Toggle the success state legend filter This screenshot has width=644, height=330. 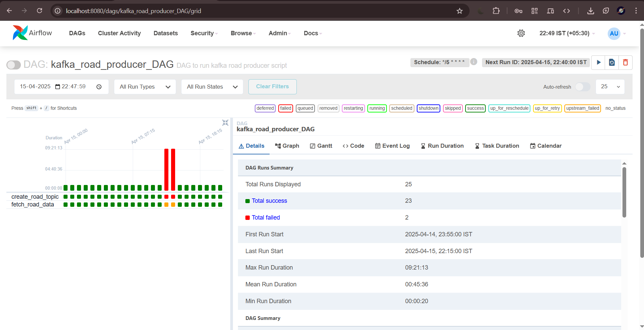click(x=475, y=108)
